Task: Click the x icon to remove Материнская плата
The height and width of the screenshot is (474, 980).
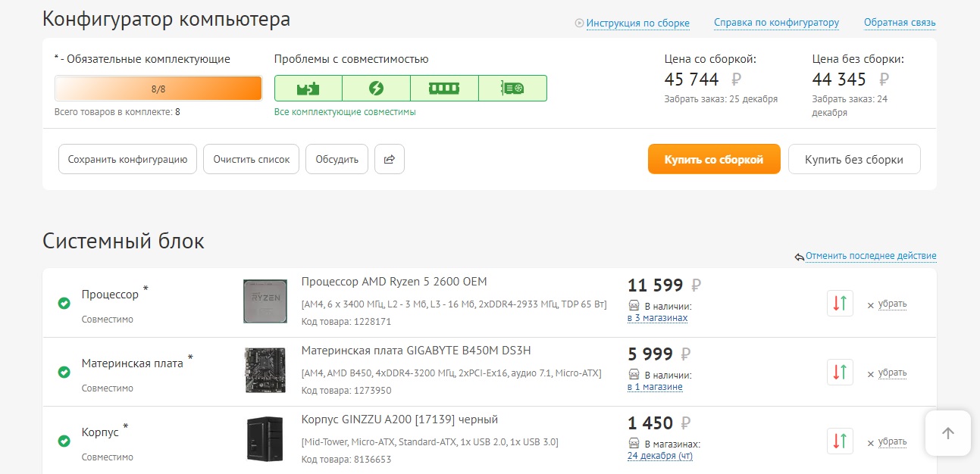Action: [870, 373]
